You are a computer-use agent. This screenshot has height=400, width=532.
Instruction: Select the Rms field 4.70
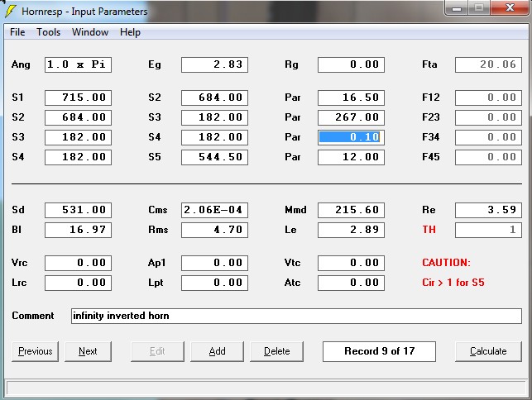tap(214, 231)
